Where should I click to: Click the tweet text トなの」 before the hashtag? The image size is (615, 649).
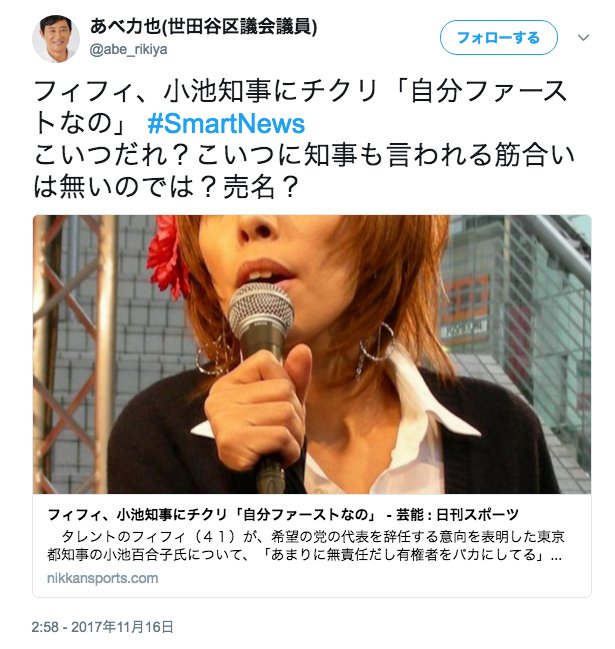pos(79,123)
